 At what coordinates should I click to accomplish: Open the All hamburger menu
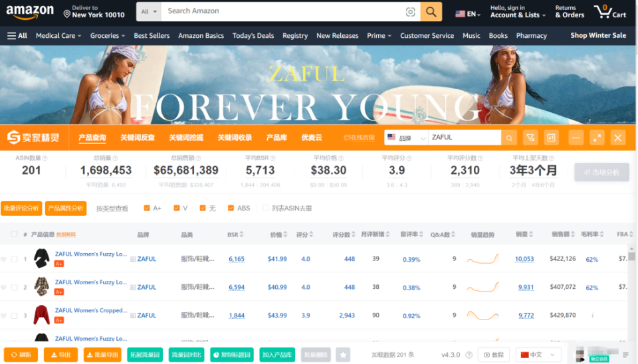coord(17,36)
